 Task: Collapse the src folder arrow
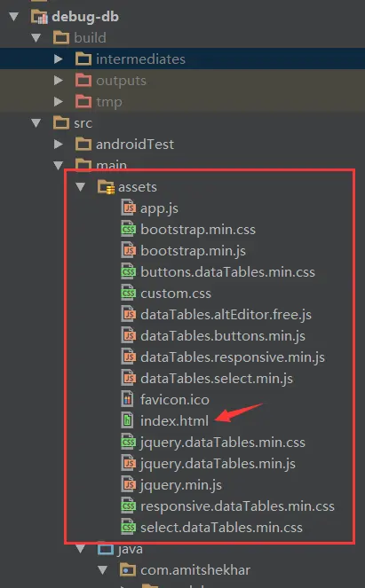(36, 122)
